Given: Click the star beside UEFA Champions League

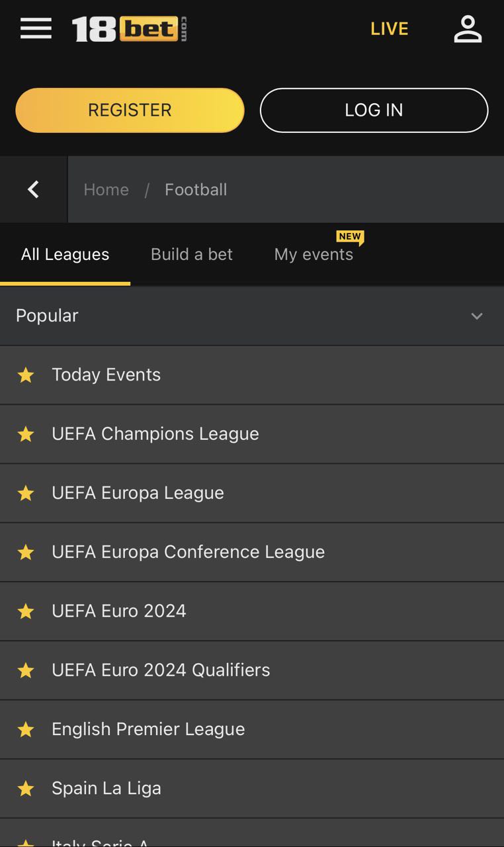Looking at the screenshot, I should [26, 434].
